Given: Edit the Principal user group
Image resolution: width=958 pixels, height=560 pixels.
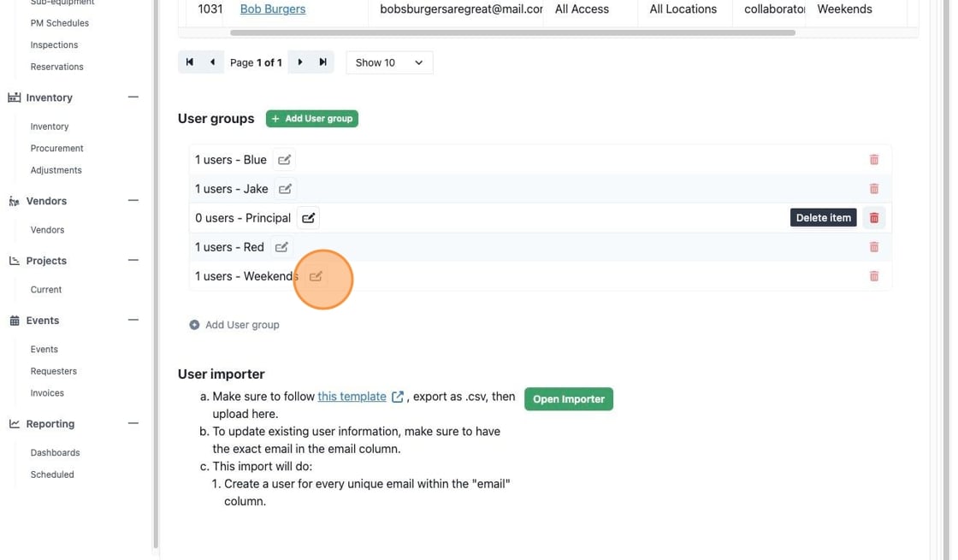Looking at the screenshot, I should coord(308,218).
